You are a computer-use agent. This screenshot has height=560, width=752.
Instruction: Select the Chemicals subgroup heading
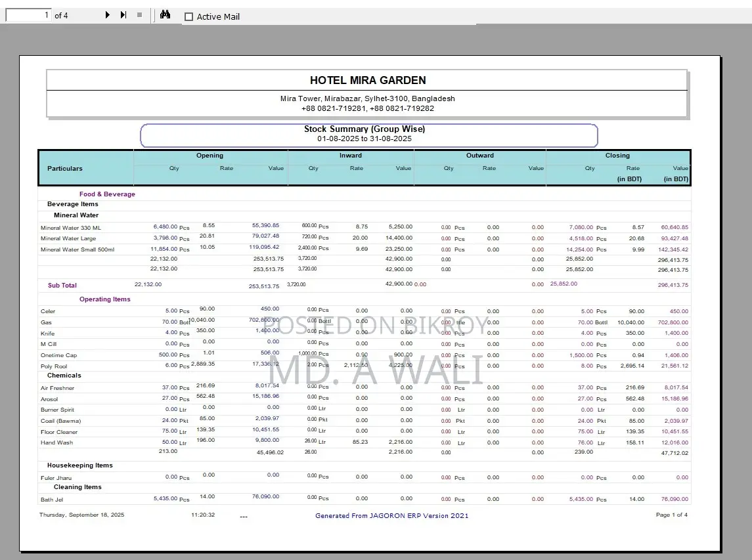pyautogui.click(x=64, y=376)
